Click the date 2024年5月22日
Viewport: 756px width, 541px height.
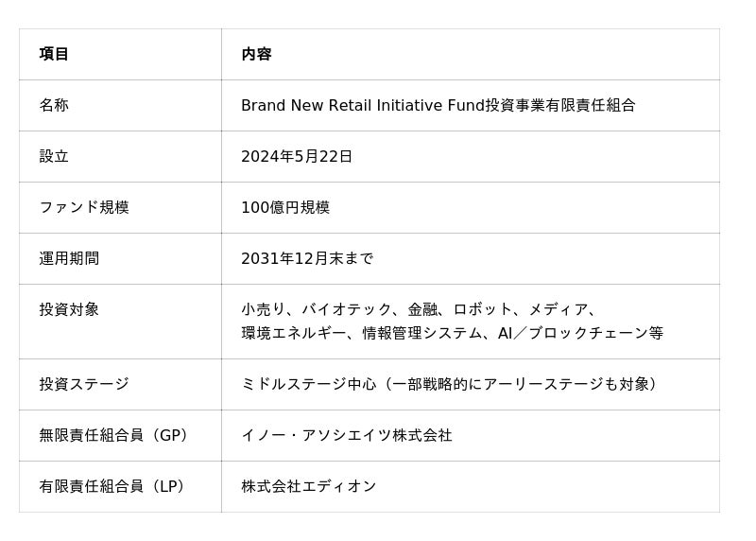297,156
